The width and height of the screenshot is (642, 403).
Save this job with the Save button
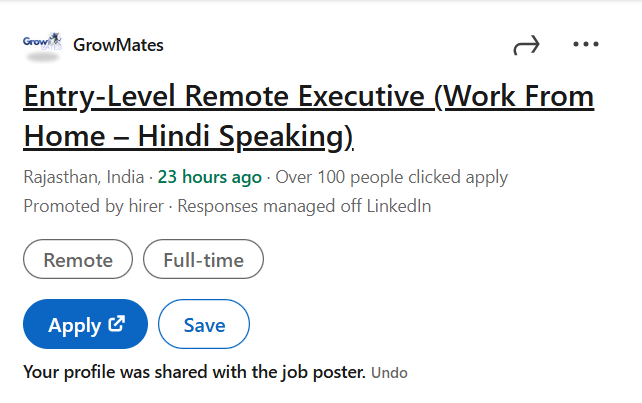tap(204, 325)
